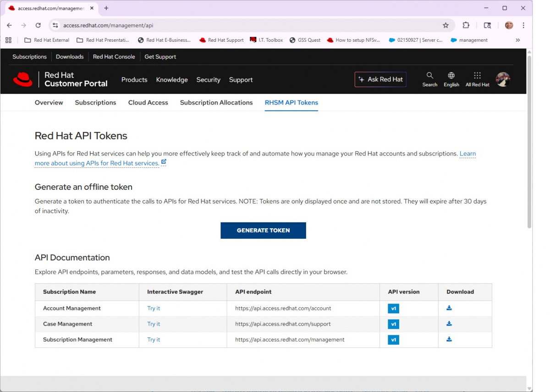Open the Chrome side search icon
550x392 pixels.
point(487,25)
